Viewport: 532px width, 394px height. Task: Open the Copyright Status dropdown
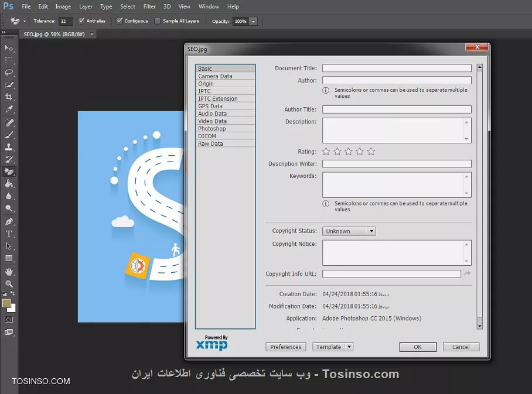click(x=349, y=231)
